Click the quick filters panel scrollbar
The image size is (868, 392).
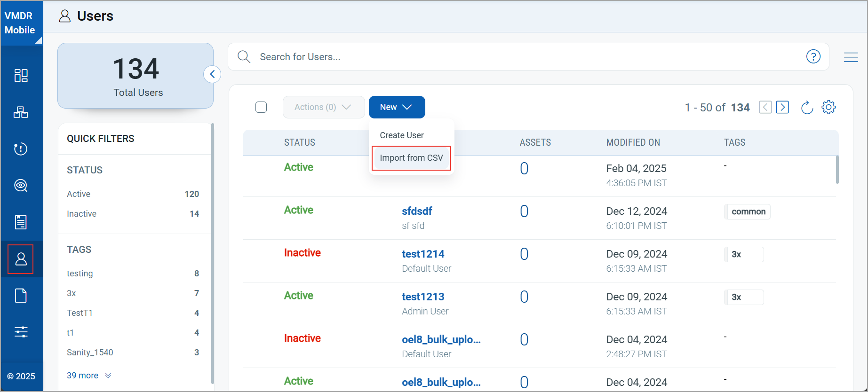coord(213,254)
